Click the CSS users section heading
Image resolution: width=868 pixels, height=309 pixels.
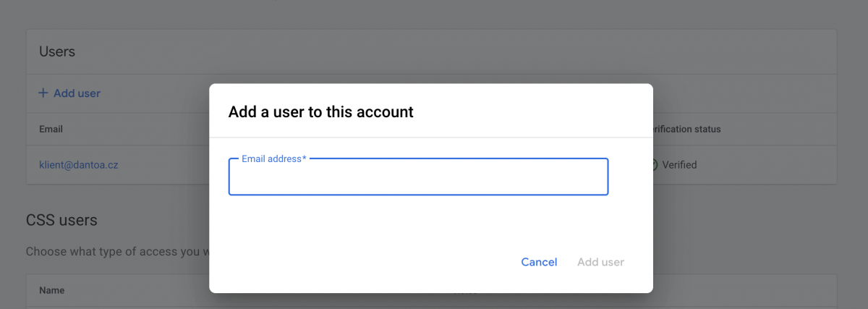tap(61, 220)
